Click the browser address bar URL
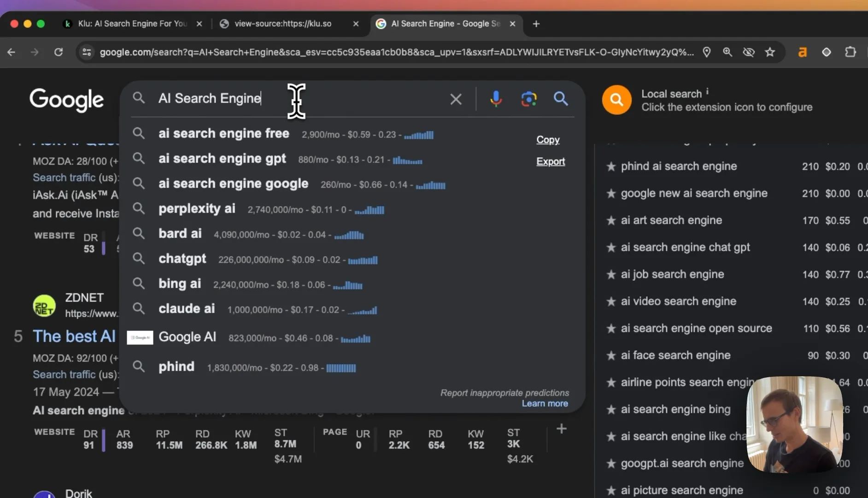 pyautogui.click(x=396, y=52)
